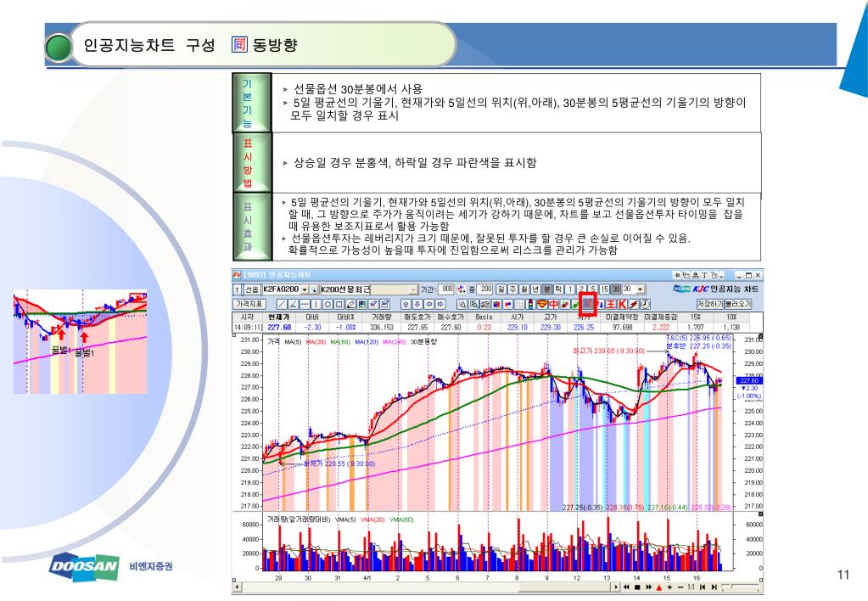Open the dropdown next to K200선물최근
Viewport: 868px width, 601px height.
coord(413,289)
